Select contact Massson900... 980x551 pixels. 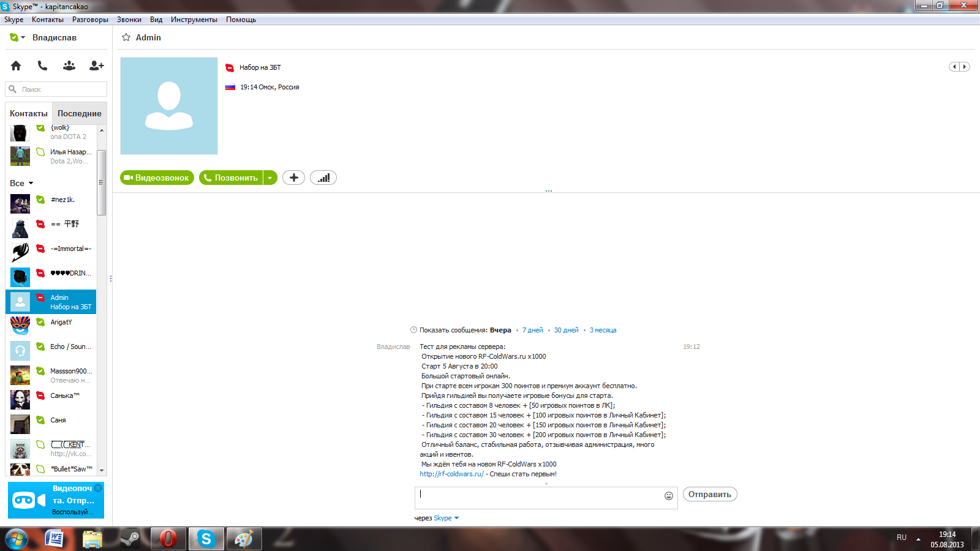click(x=51, y=375)
